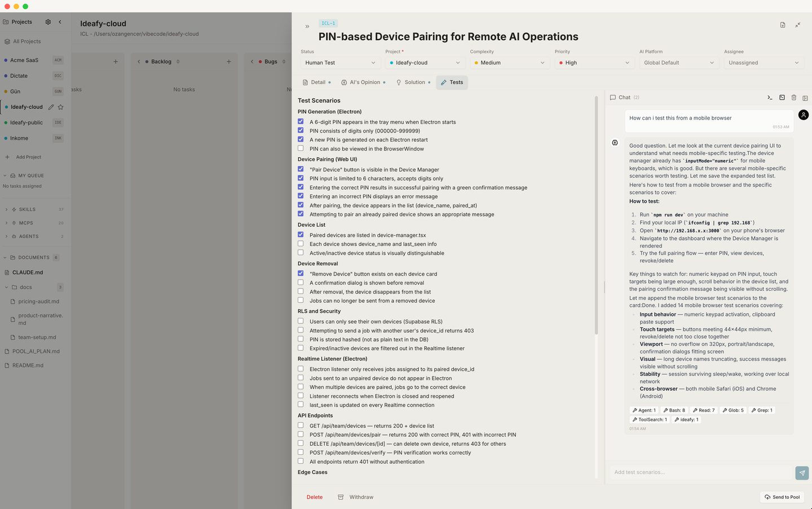
Task: Star the Ideafy-cloud project
Action: tap(60, 107)
